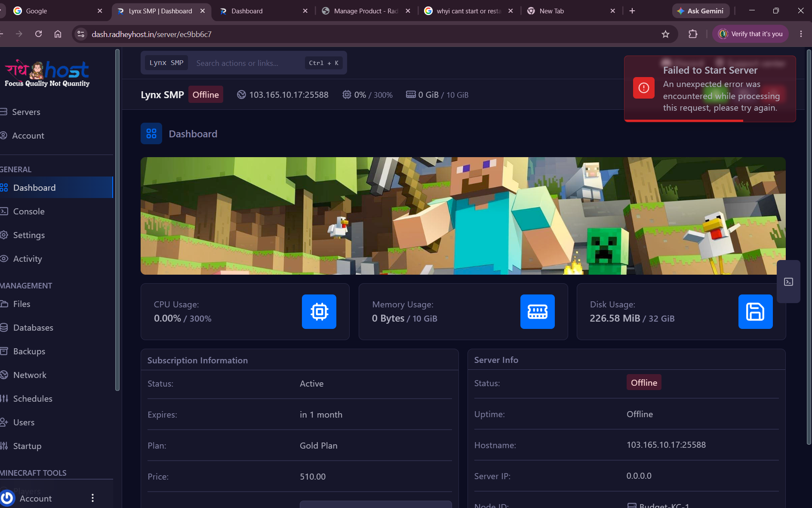Open the Chrome three-dot menu
This screenshot has height=508, width=812.
(801, 34)
